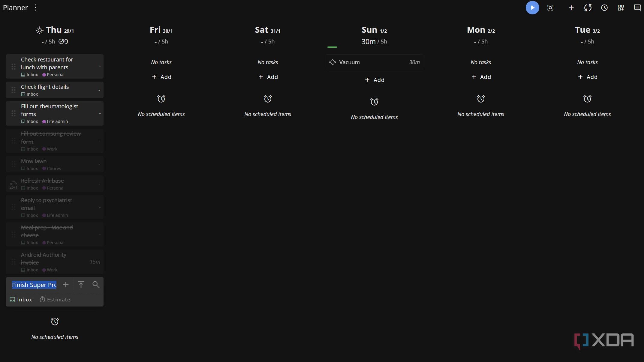Add a task to Tuesday 3/2

click(588, 77)
